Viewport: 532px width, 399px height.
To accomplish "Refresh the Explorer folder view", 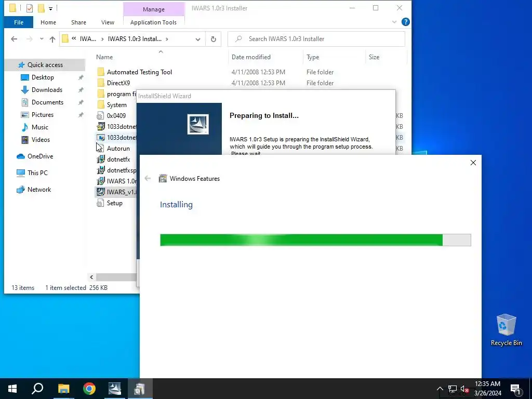I will 214,39.
